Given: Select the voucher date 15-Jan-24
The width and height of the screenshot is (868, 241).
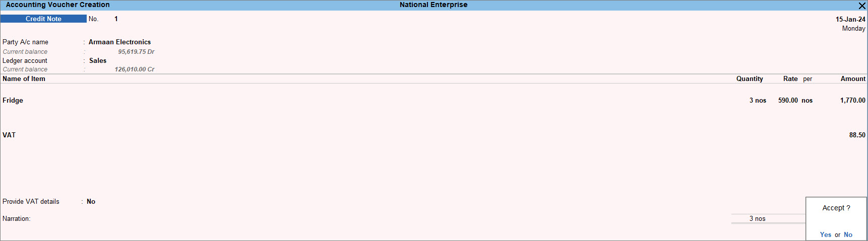Looking at the screenshot, I should pos(850,19).
